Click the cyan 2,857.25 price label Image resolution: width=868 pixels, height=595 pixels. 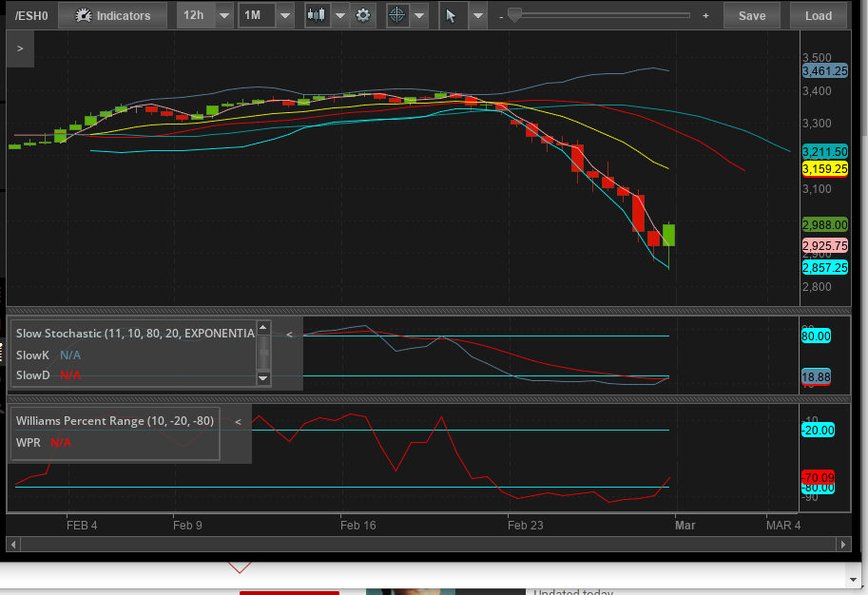coord(825,268)
